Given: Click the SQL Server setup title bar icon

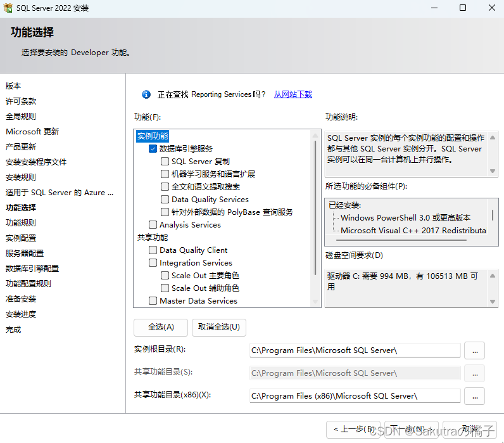Looking at the screenshot, I should tap(8, 8).
